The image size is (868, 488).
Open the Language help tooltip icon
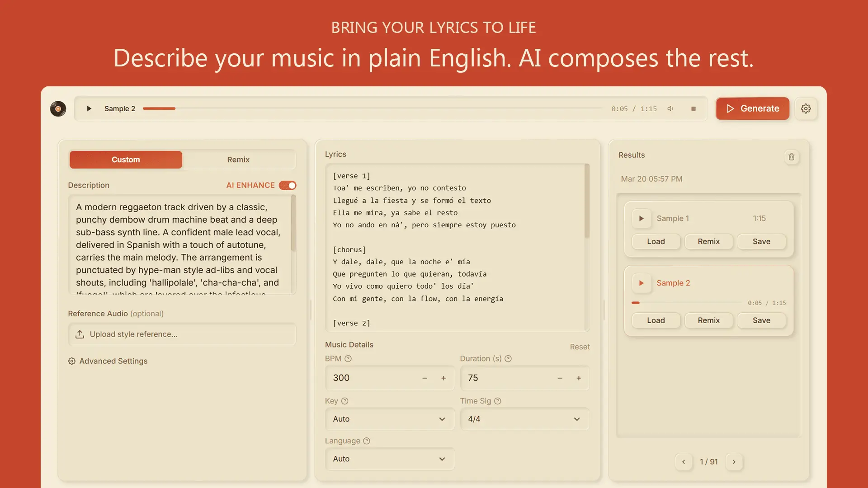point(366,441)
